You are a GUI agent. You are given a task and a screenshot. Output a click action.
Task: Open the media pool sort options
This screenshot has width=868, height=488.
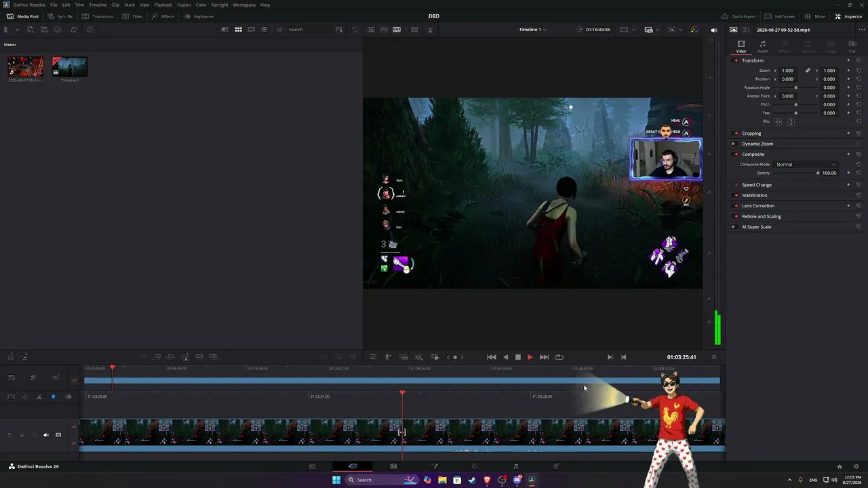[339, 30]
